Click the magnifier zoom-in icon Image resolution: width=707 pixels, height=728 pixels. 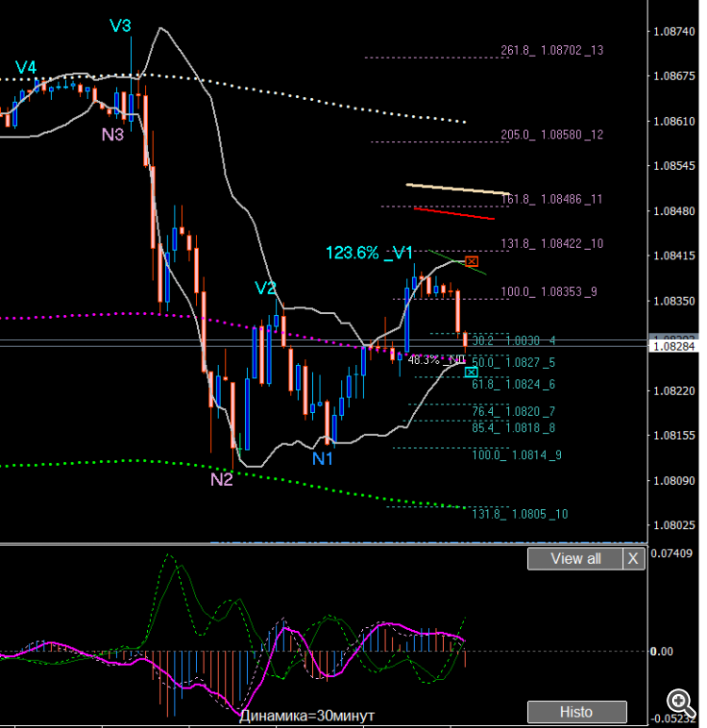(x=681, y=702)
